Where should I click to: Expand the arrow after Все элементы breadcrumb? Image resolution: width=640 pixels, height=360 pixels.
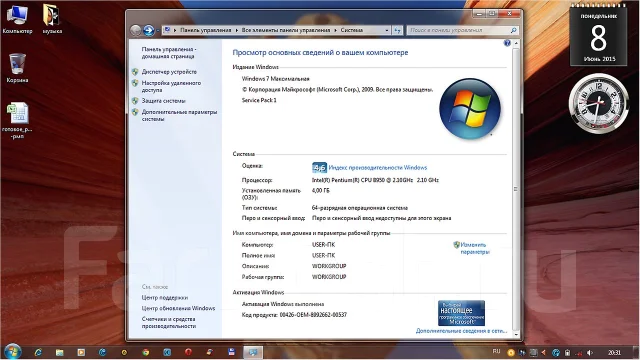[x=336, y=30]
